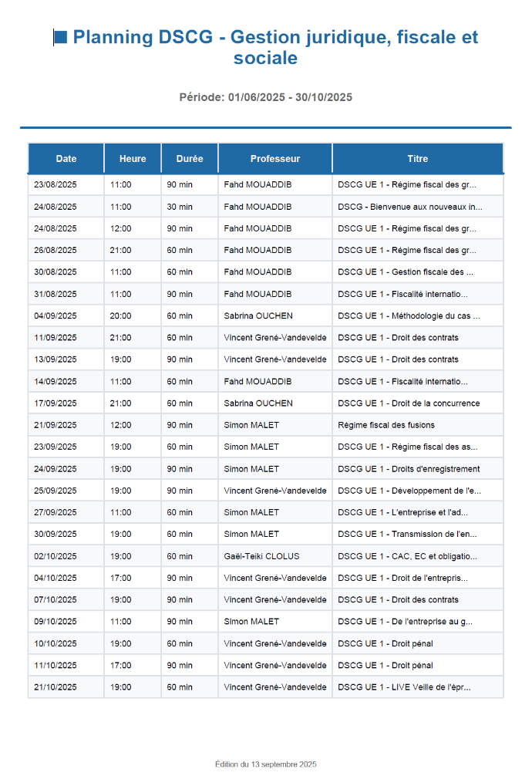Click the Période 01/06/2025 - 30/10/2025 subtitle
Image resolution: width=532 pixels, height=776 pixels.
(266, 97)
